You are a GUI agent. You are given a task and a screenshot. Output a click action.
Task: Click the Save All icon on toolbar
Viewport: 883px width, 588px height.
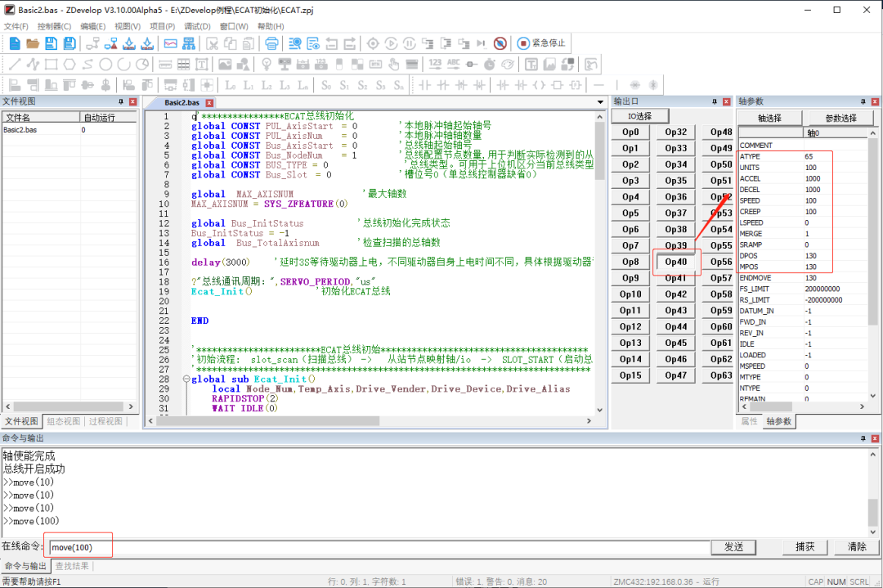[69, 43]
